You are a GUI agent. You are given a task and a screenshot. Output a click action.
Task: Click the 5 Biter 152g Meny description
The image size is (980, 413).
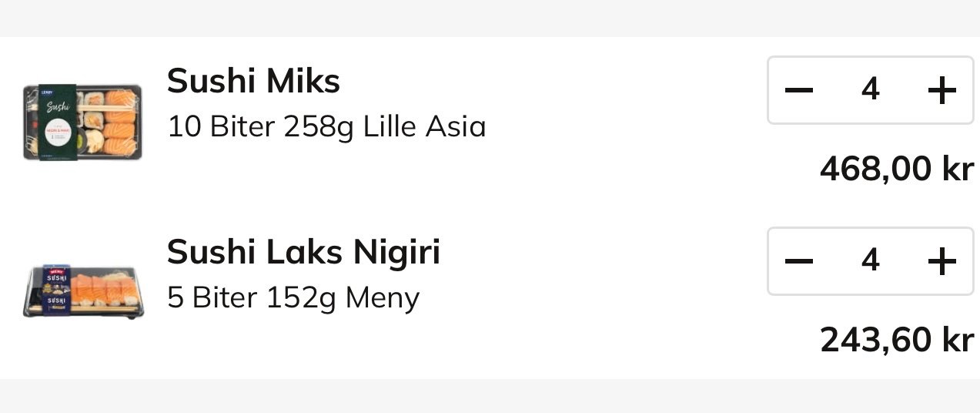(293, 297)
